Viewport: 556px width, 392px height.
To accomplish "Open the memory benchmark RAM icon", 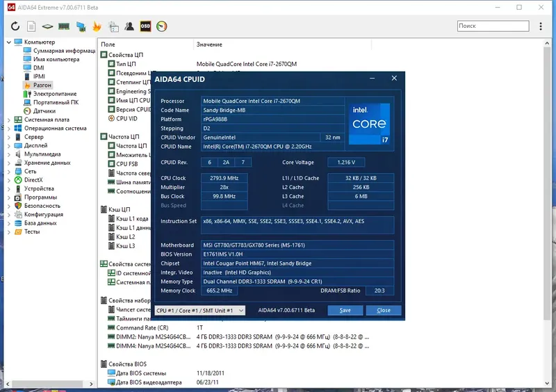I will click(64, 26).
